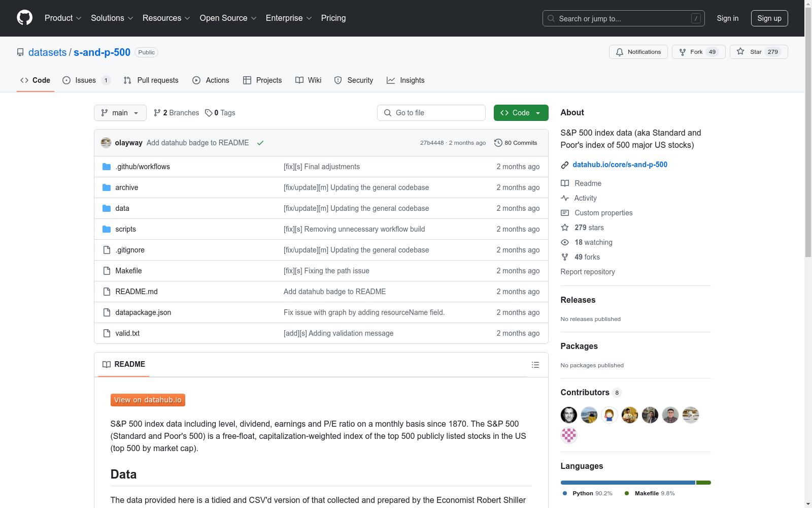Open the datahub.io/core/s-and-p-500 link
This screenshot has height=508, width=812.
[620, 165]
